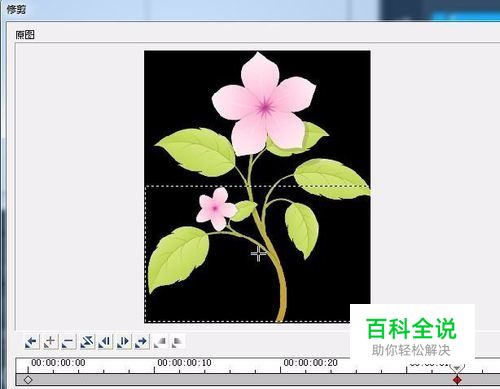Click the timeline ruler at 00:00:00:20
500x389 pixels.
coord(310,362)
